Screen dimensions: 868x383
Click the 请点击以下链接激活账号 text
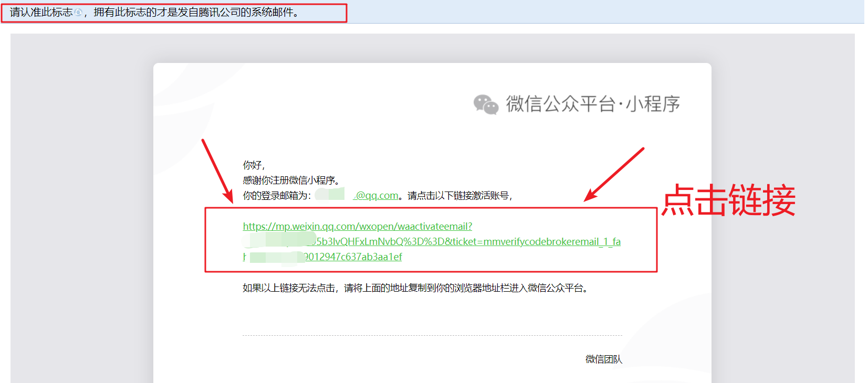[460, 196]
